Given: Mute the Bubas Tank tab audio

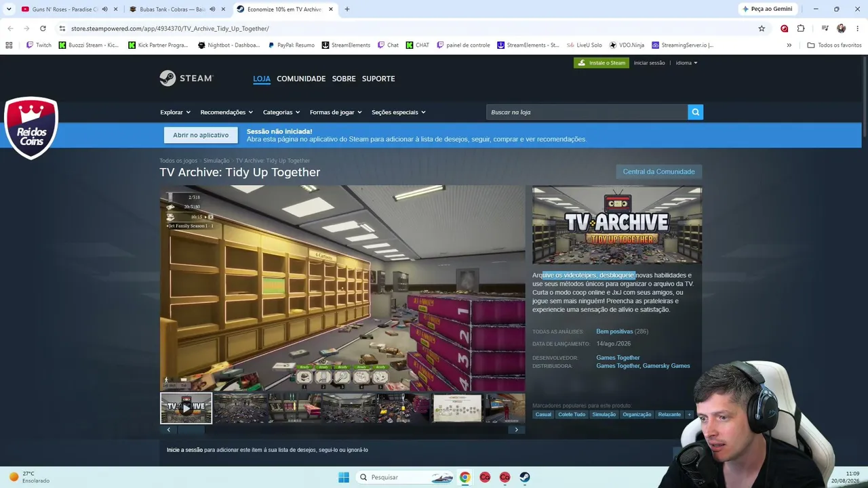Looking at the screenshot, I should [213, 9].
